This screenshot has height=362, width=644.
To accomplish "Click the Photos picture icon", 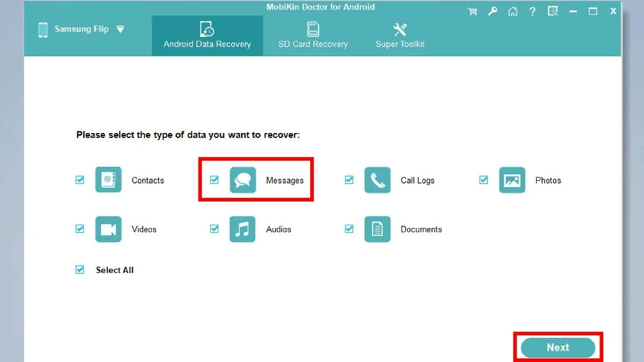I will click(x=512, y=180).
